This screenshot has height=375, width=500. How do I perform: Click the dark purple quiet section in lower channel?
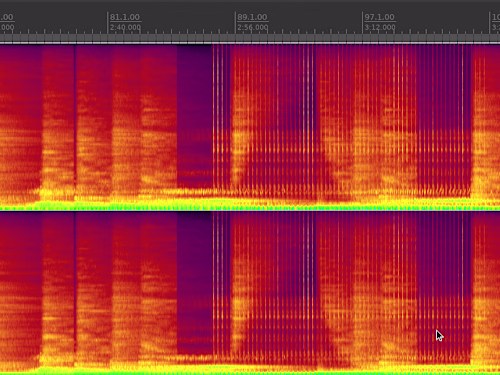195,283
